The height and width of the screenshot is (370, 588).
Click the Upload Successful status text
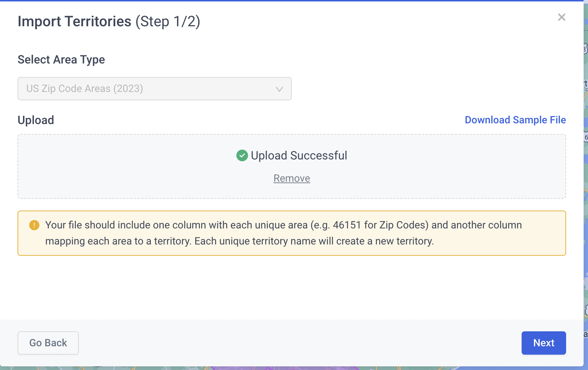coord(299,155)
